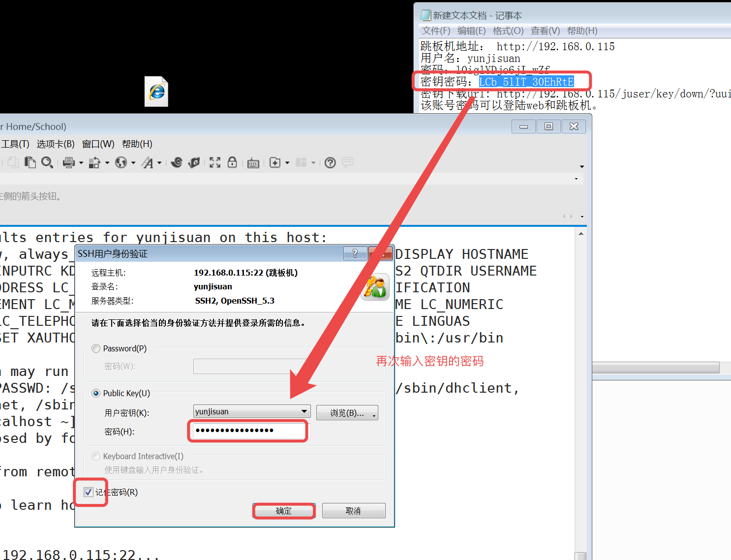Click the terminal vertical scrollbar up arrow
The height and width of the screenshot is (560, 731).
pos(581,234)
